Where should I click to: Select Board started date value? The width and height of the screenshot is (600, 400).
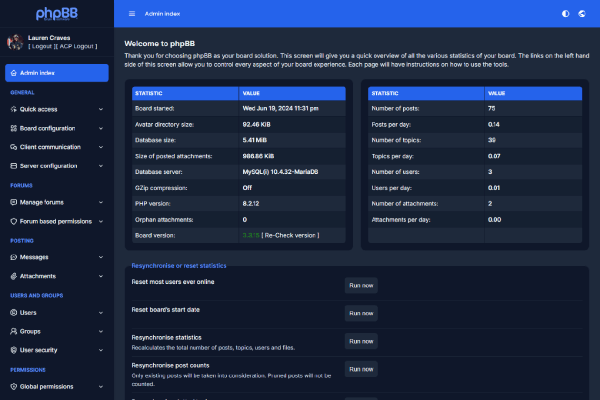[280, 109]
